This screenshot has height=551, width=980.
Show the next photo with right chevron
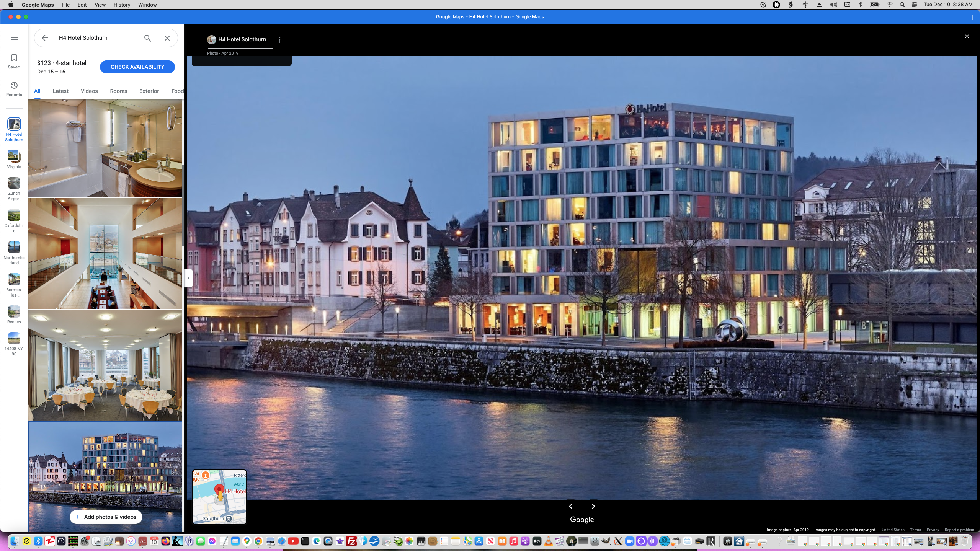[593, 506]
